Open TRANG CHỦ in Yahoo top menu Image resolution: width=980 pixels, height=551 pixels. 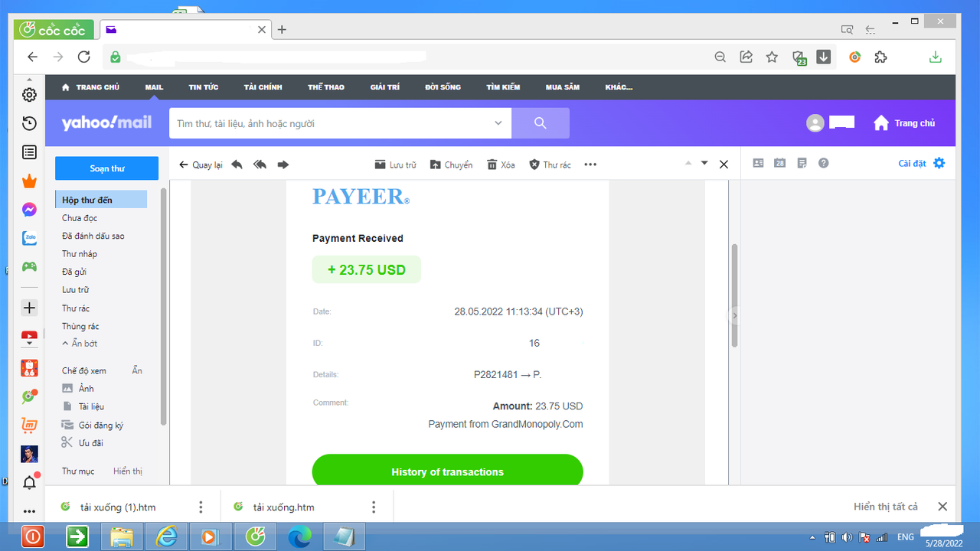[90, 87]
